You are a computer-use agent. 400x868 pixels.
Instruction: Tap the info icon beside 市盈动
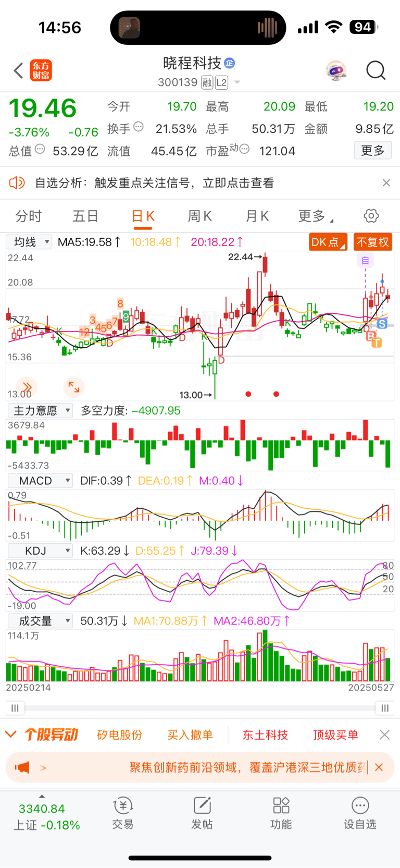pos(244,149)
